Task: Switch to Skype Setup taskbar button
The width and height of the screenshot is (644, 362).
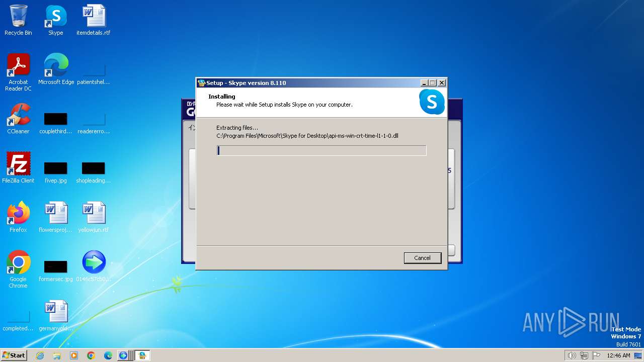Action: click(142, 355)
